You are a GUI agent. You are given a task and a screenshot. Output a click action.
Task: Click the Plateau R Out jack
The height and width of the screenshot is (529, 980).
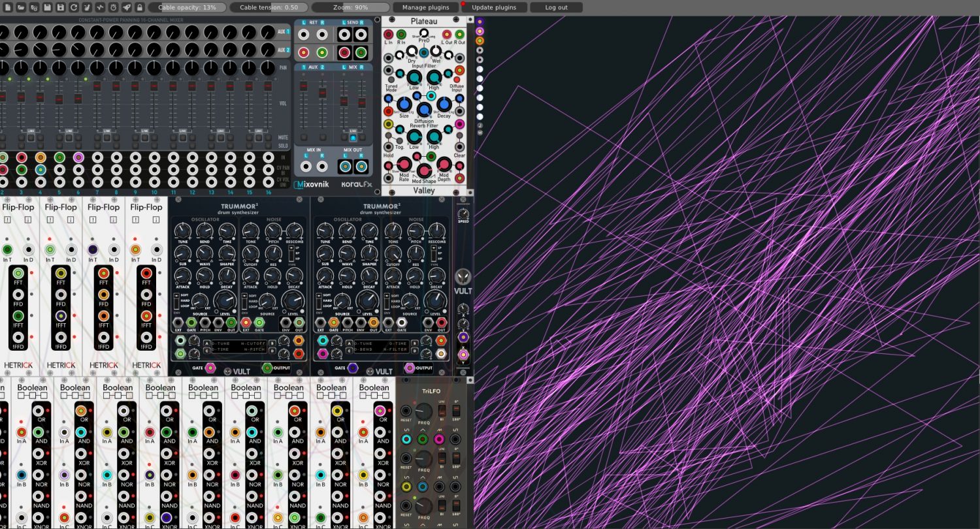pos(459,34)
